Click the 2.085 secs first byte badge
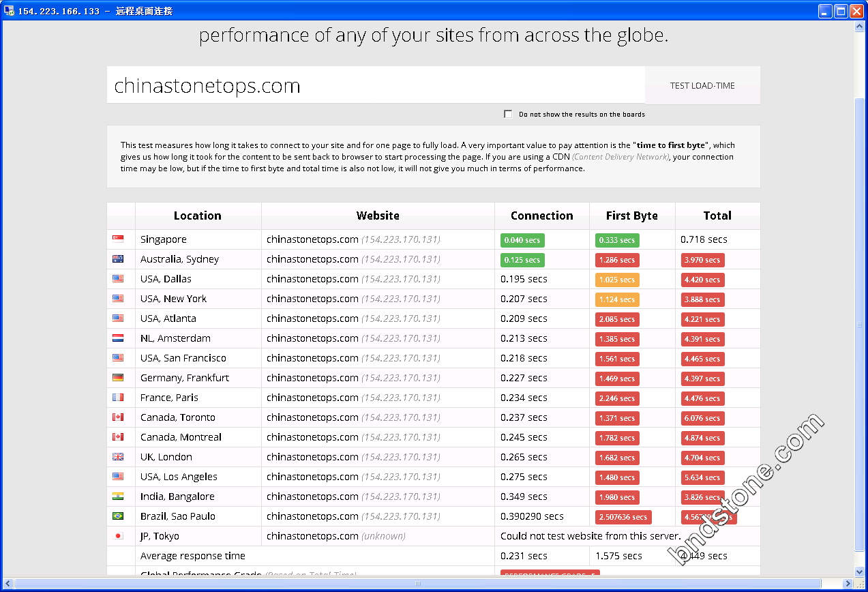 (617, 319)
